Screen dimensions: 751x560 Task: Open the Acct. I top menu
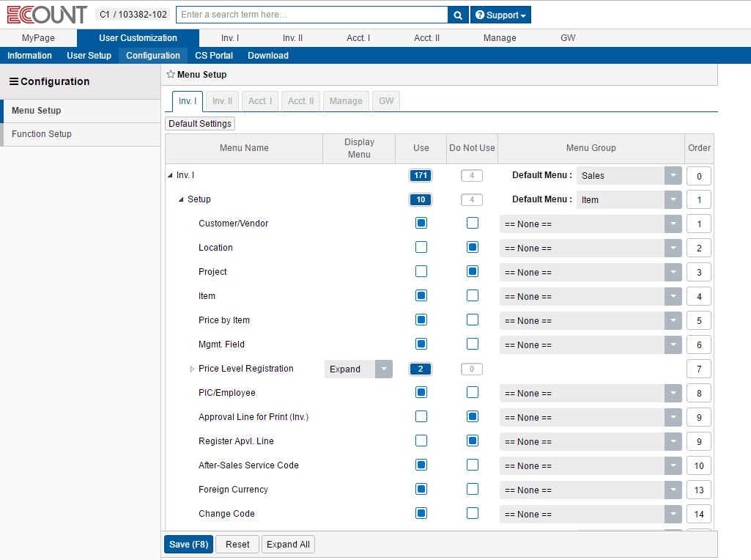coord(358,38)
